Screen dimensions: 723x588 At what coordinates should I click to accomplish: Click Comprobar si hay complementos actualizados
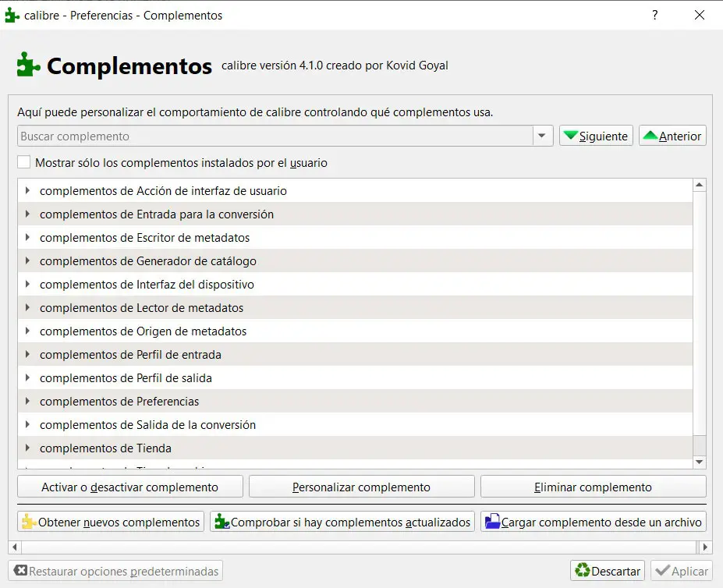[342, 522]
